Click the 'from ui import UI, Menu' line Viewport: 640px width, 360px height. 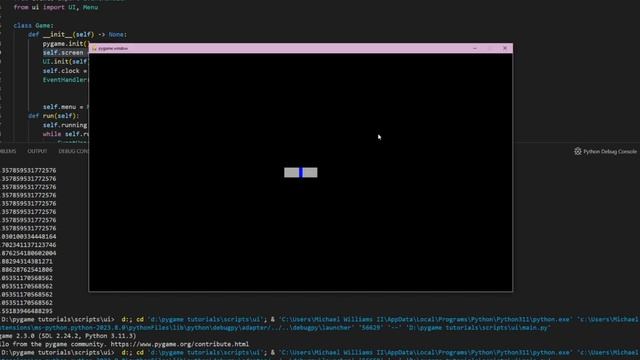point(56,7)
